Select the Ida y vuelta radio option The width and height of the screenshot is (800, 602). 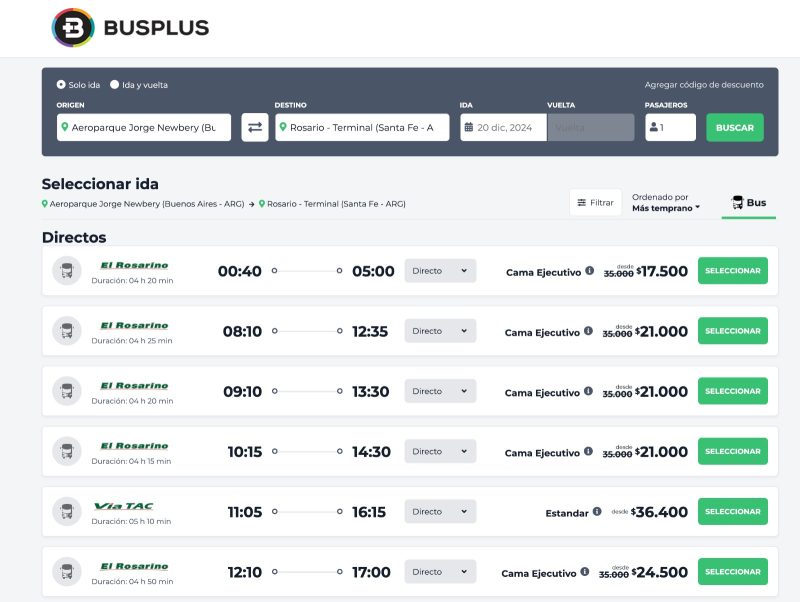(115, 85)
